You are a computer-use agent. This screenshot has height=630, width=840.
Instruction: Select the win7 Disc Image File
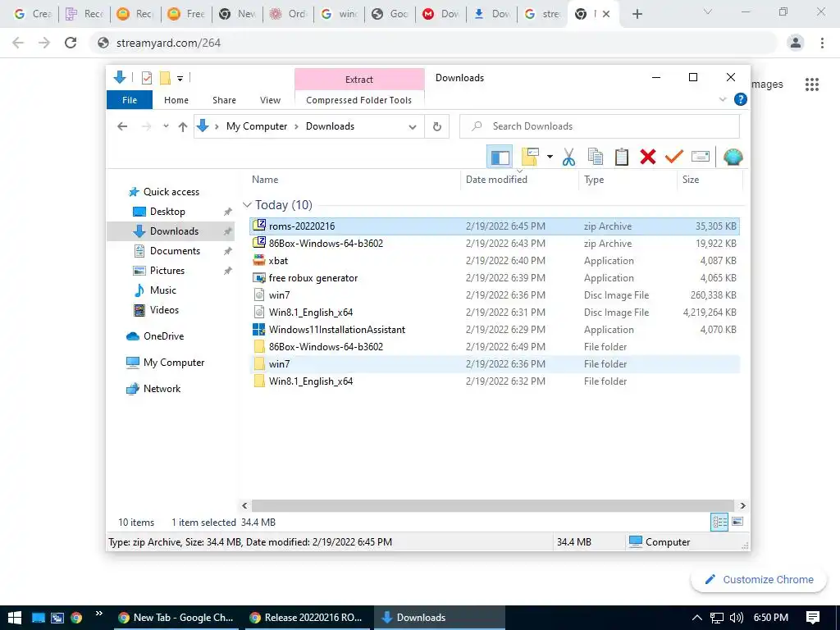click(x=495, y=294)
